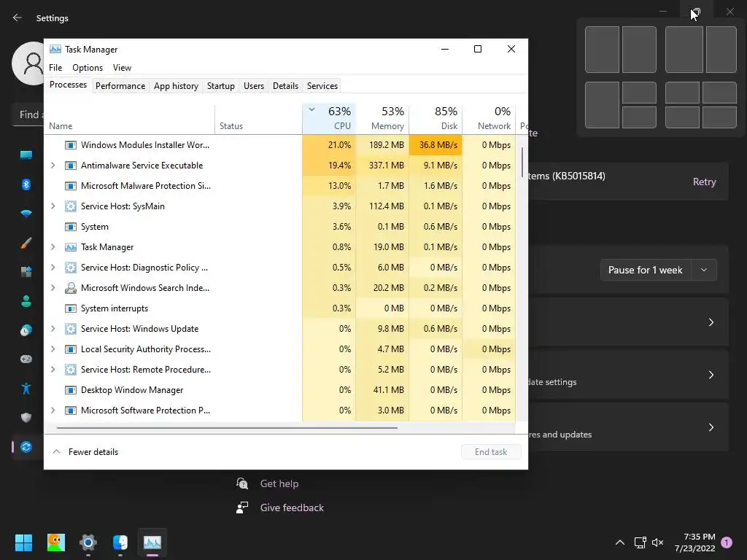The height and width of the screenshot is (560, 747).
Task: Expand Microsoft Windows Search Indexer process
Action: [x=53, y=287]
